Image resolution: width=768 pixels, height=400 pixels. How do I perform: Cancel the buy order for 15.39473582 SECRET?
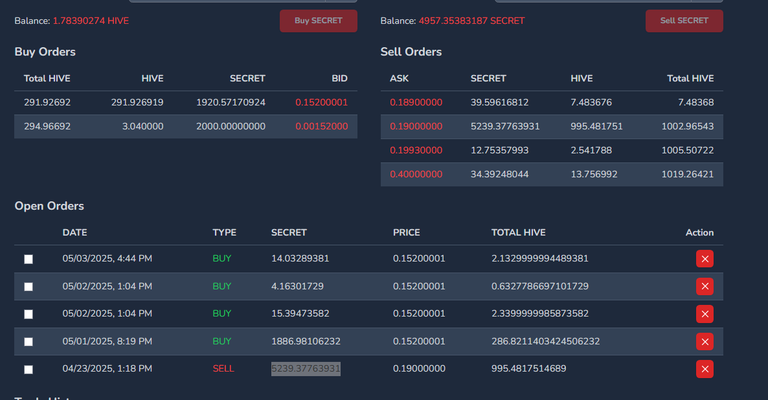pos(704,314)
